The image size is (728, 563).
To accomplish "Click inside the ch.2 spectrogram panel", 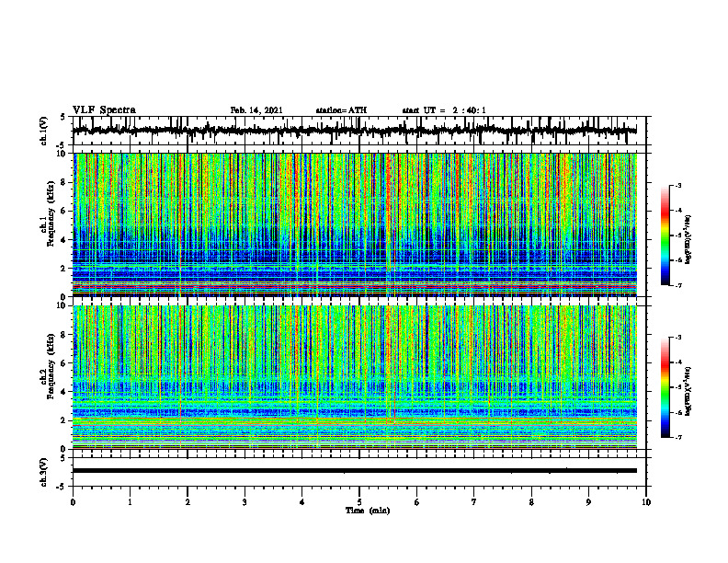I will coord(355,377).
